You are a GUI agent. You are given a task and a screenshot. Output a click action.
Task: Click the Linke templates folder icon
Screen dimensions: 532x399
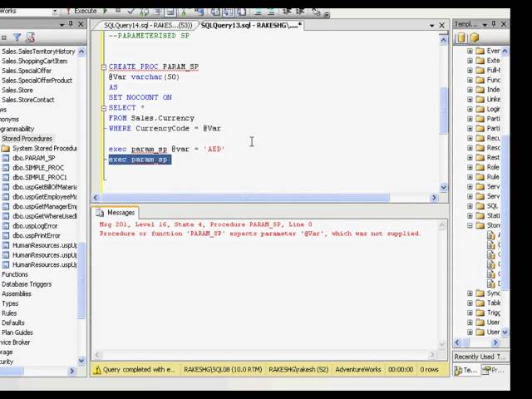480,100
